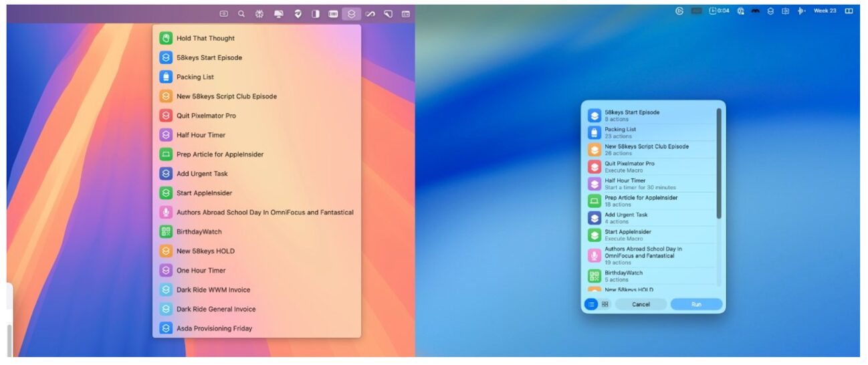Image resolution: width=868 pixels, height=365 pixels.
Task: Click Week 23 in the menu bar
Action: click(x=825, y=11)
